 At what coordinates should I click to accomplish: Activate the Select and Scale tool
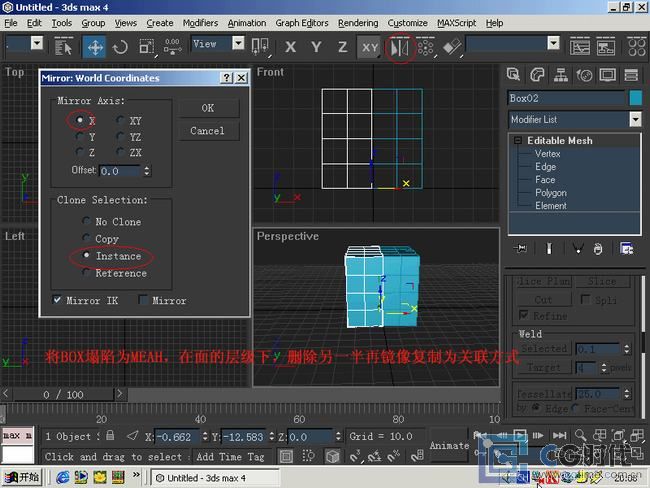pos(146,46)
